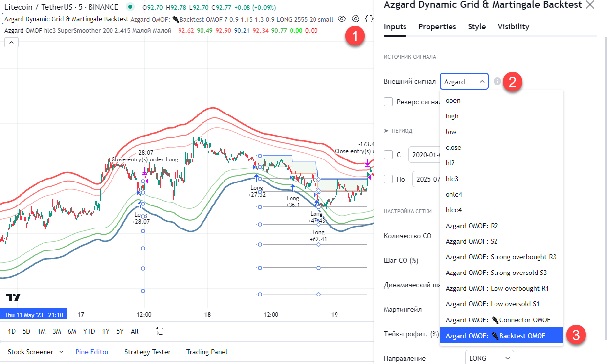Click the Thu 11 May '23 date label
Image resolution: width=607 pixels, height=364 pixels.
[x=34, y=315]
